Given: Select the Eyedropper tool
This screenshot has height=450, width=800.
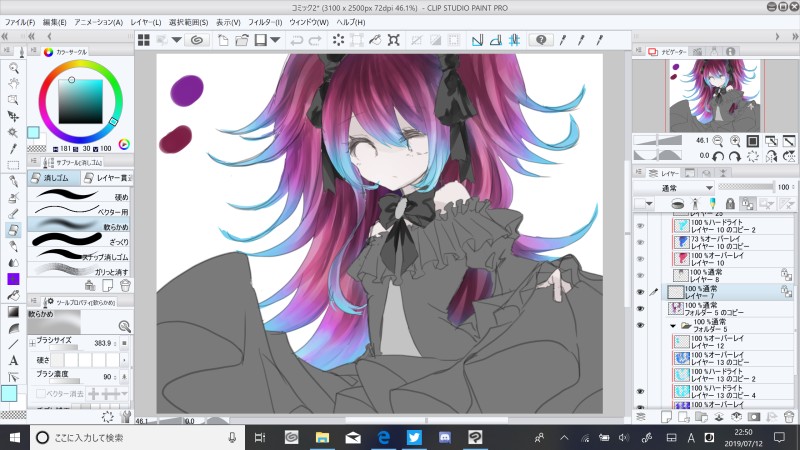Looking at the screenshot, I should point(14,149).
